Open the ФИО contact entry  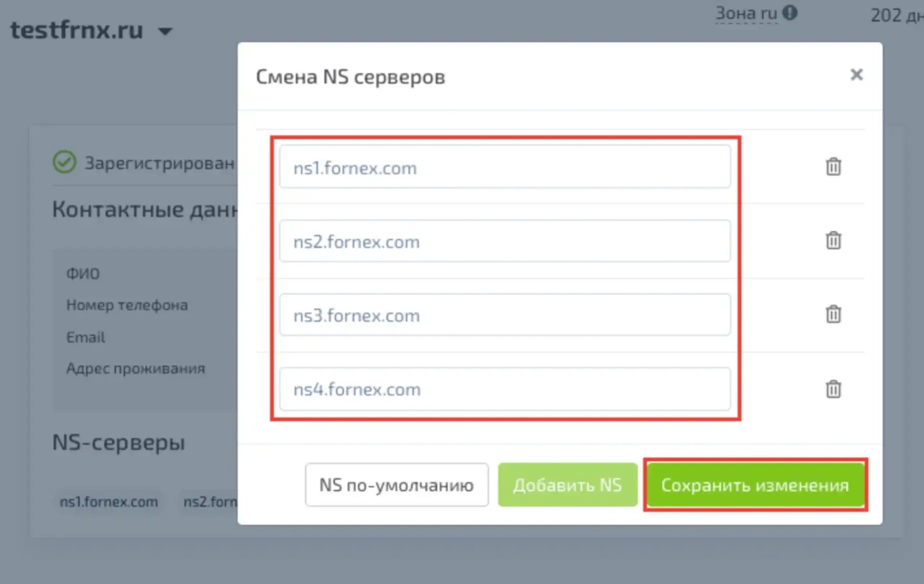83,273
